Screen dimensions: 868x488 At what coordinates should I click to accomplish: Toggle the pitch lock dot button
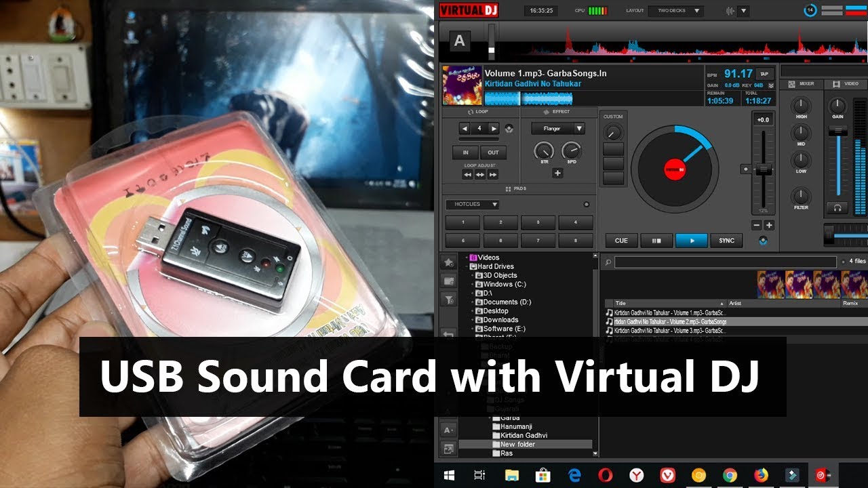click(x=745, y=169)
